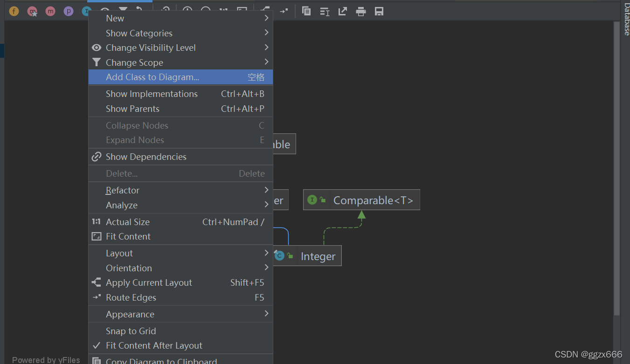The width and height of the screenshot is (630, 364).
Task: Expand the Change Scope submenu
Action: coord(180,62)
